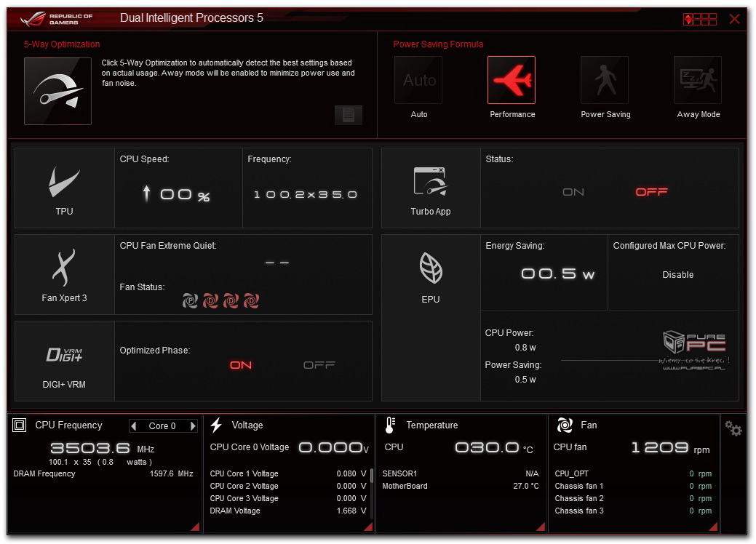Screen dimensions: 756x544
Task: Select the CPU_OPT fan row
Action: pyautogui.click(x=633, y=473)
